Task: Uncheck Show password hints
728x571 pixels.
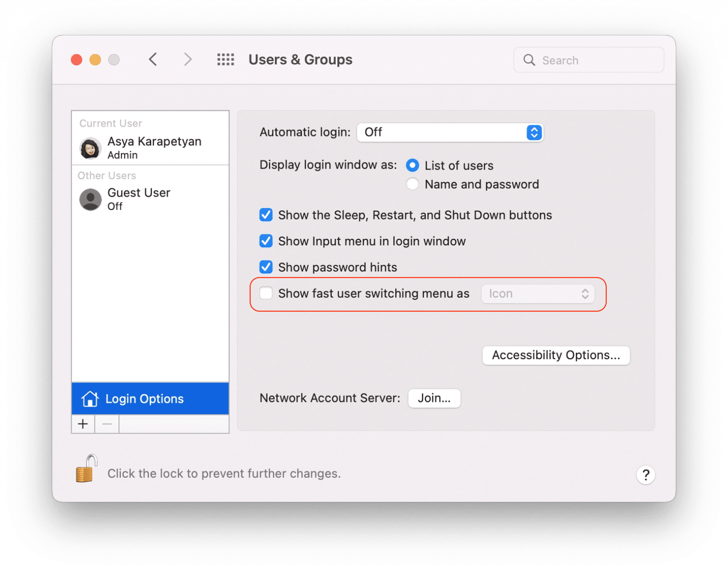Action: tap(266, 267)
